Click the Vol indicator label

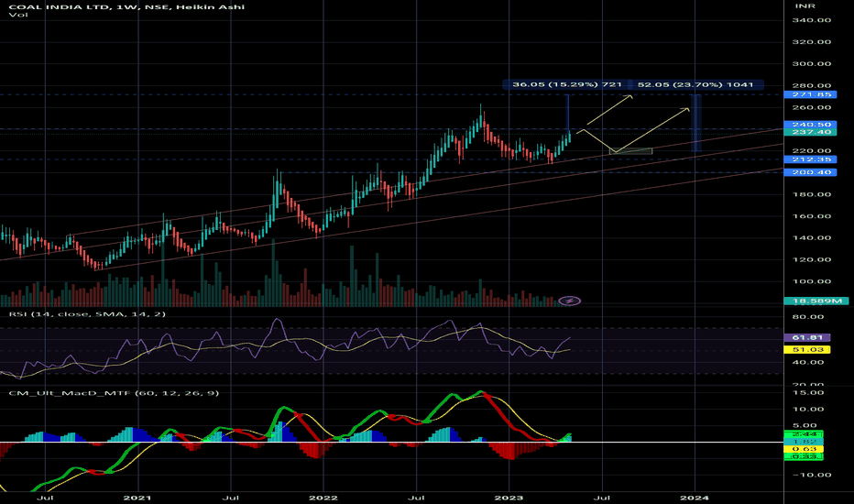pyautogui.click(x=18, y=15)
